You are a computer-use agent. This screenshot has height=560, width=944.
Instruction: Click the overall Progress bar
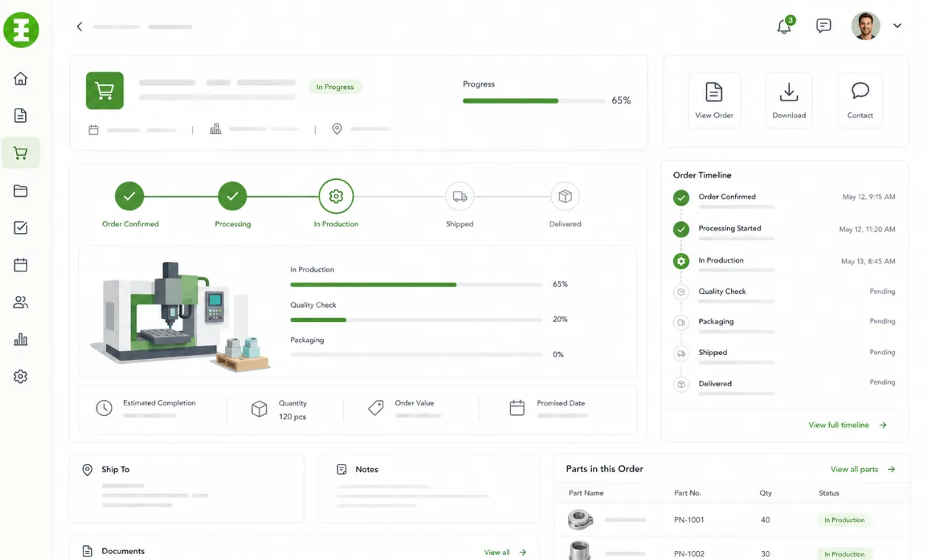coord(533,101)
